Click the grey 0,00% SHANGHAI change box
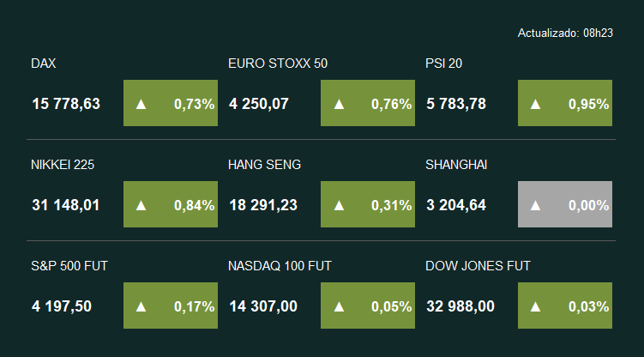Viewport: 644px width, 357px height. tap(565, 204)
